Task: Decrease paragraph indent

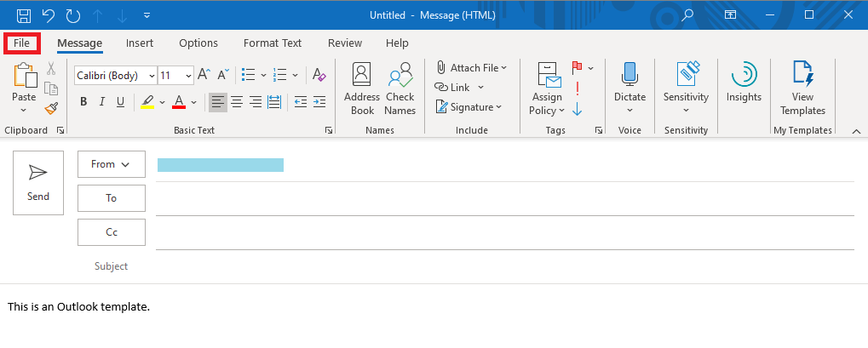Action: (301, 102)
